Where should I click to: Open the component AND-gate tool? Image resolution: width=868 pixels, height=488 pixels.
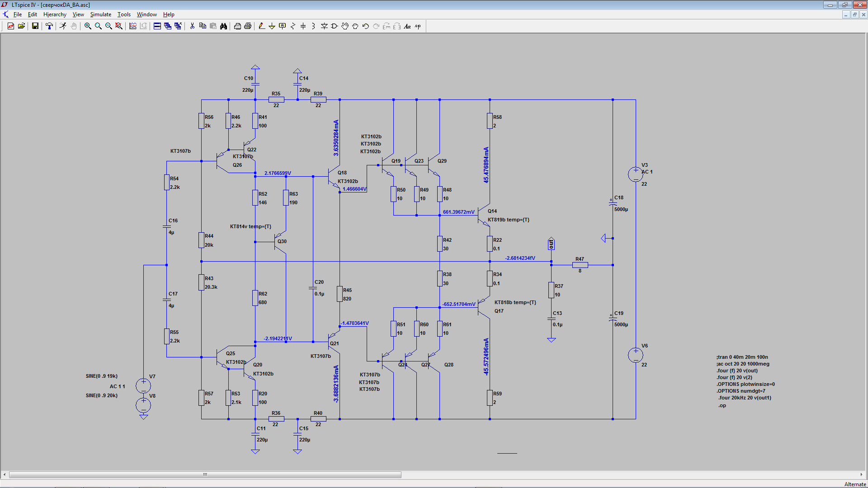(x=335, y=26)
